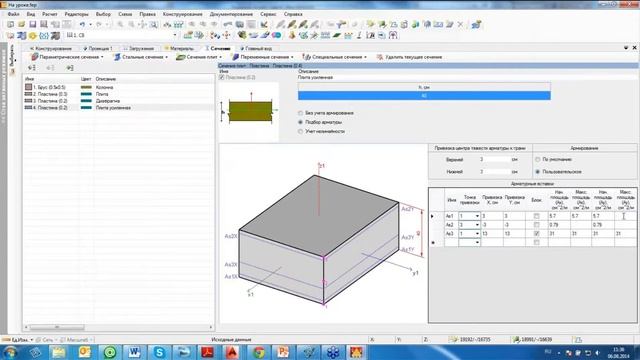Image resolution: width=640 pixels, height=360 pixels.
Task: Click the zoom window magnifier icon
Action: pyautogui.click(x=153, y=25)
